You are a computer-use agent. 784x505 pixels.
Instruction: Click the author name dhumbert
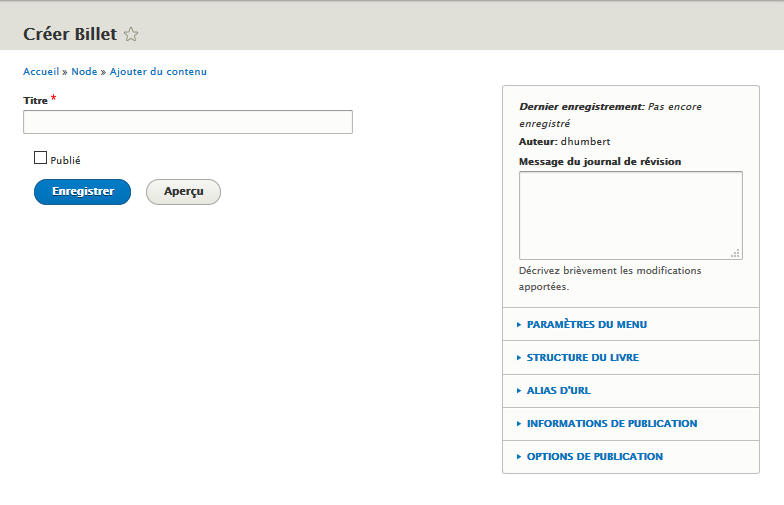[x=585, y=142]
